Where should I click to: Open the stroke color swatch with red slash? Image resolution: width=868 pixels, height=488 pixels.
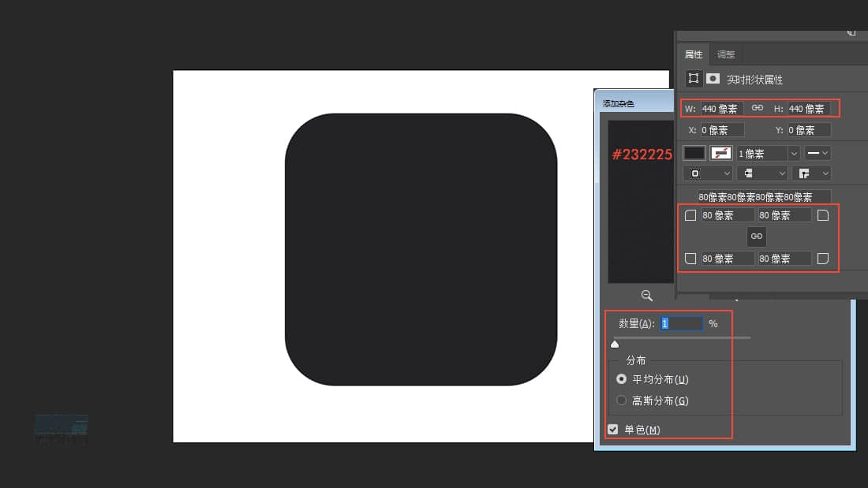(720, 153)
